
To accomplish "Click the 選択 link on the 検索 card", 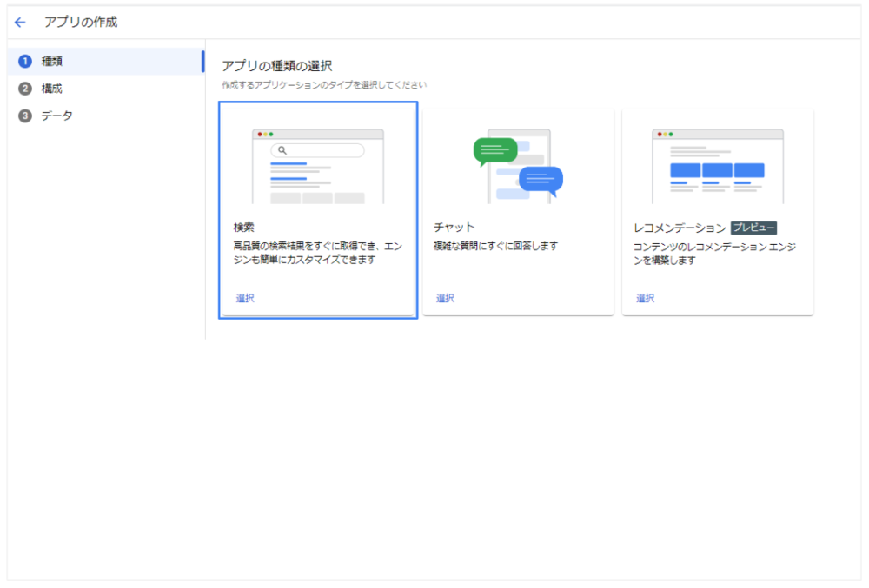I will click(x=245, y=299).
